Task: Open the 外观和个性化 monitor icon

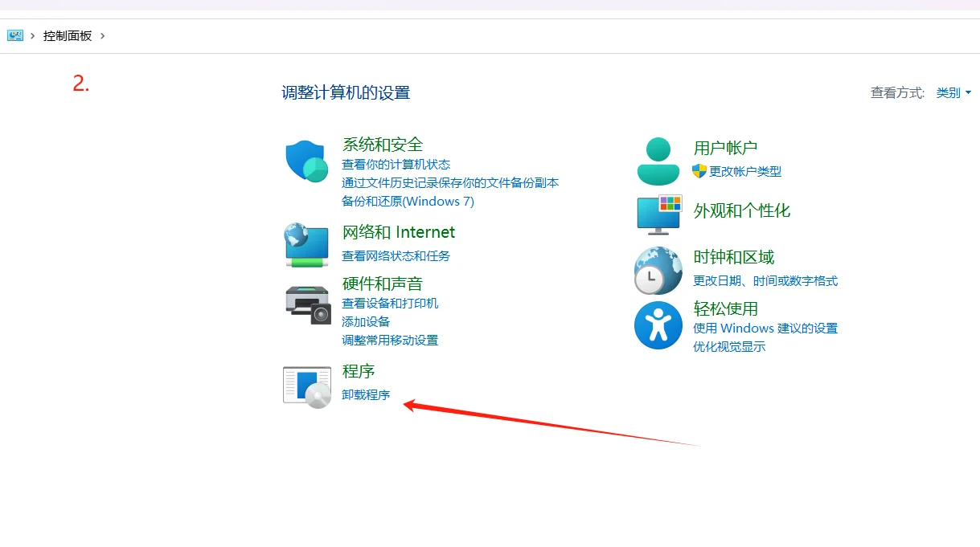Action: pyautogui.click(x=658, y=214)
